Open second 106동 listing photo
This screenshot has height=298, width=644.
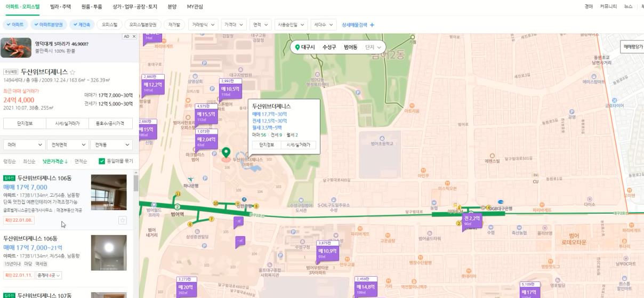tap(109, 253)
